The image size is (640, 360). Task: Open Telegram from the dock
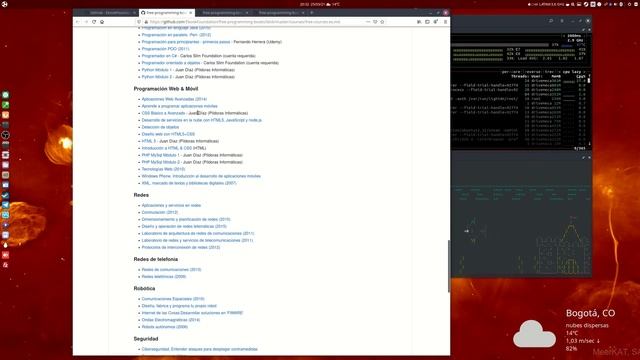(5, 205)
